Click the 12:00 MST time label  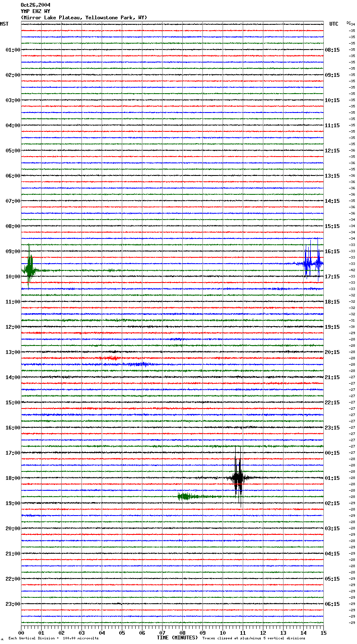click(13, 327)
